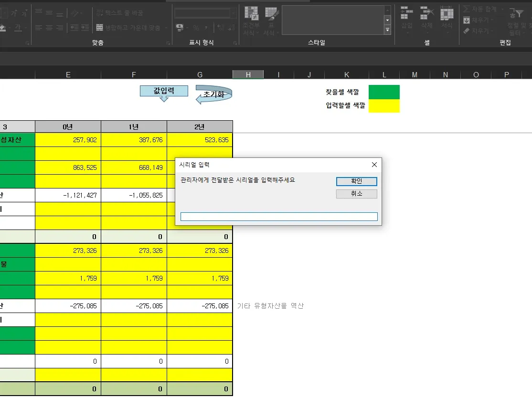Screen dimensions: 532x397
Task: Increase decimal places icon
Action: coord(221,28)
